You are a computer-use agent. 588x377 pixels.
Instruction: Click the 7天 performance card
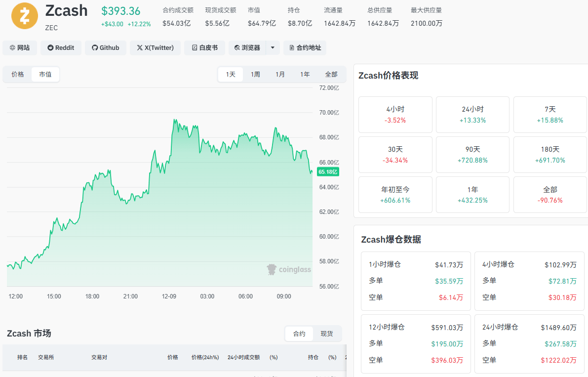point(550,115)
